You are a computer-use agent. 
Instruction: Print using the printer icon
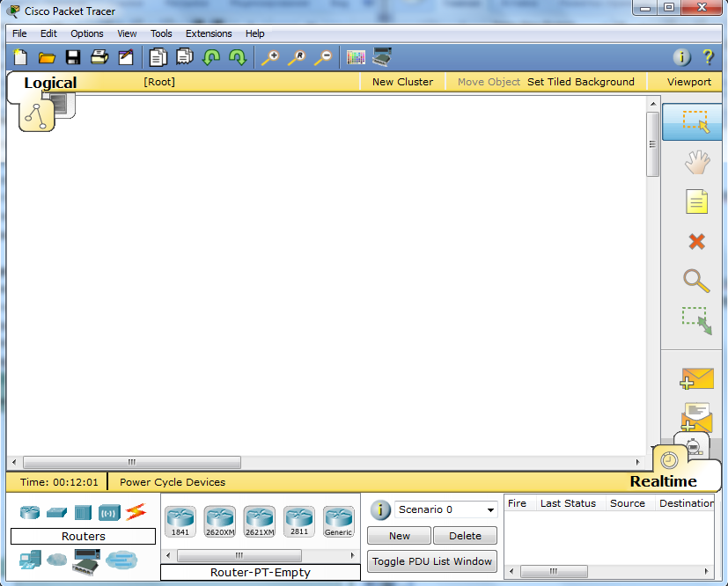(99, 57)
